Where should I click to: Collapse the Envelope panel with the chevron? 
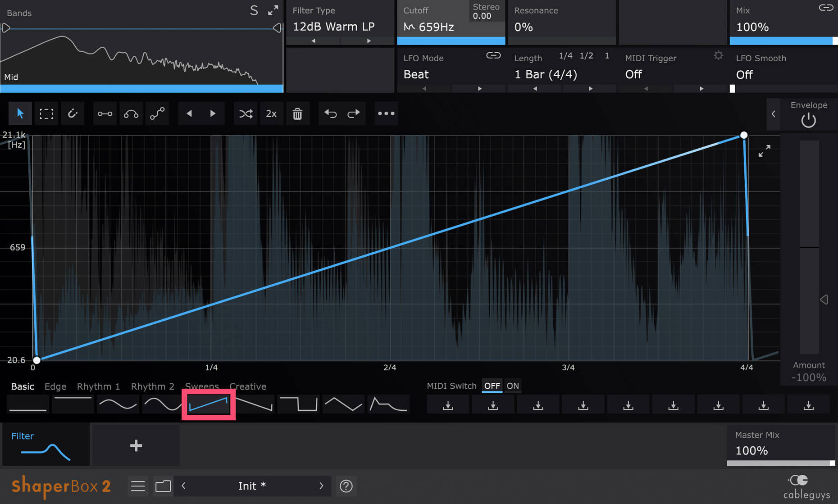point(774,114)
